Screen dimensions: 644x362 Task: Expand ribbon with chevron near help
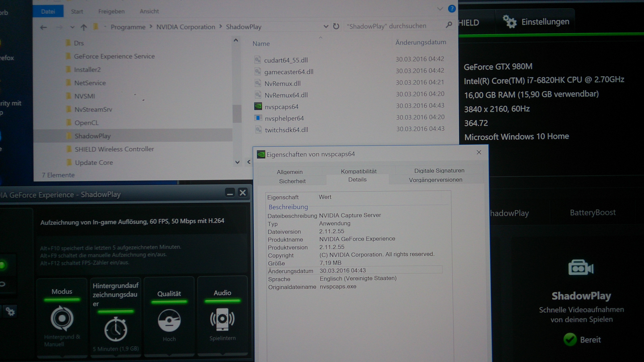point(440,9)
